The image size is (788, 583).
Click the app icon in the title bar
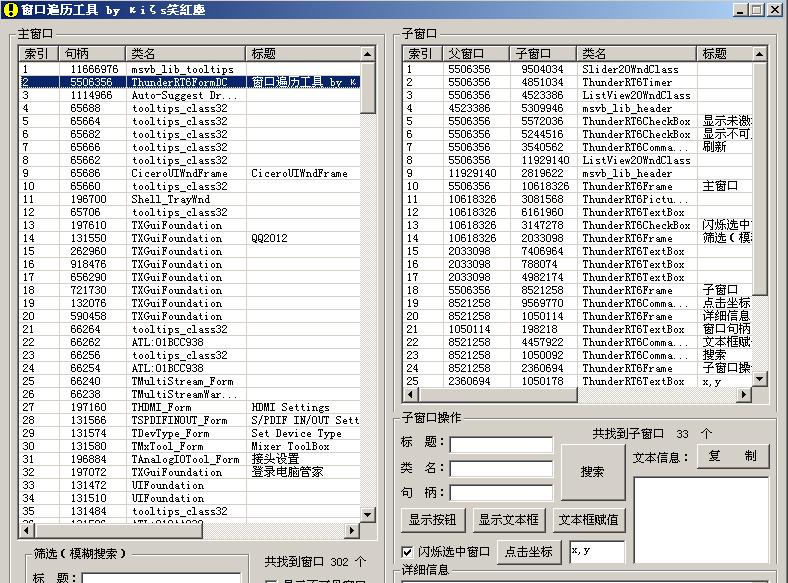9,9
